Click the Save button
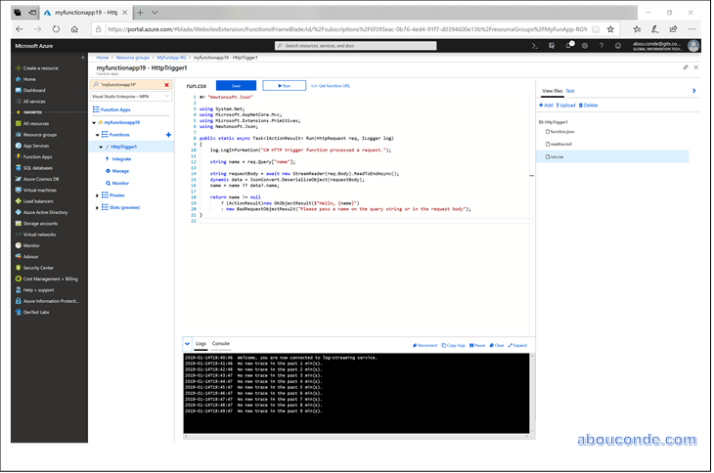This screenshot has width=714, height=473. (236, 86)
